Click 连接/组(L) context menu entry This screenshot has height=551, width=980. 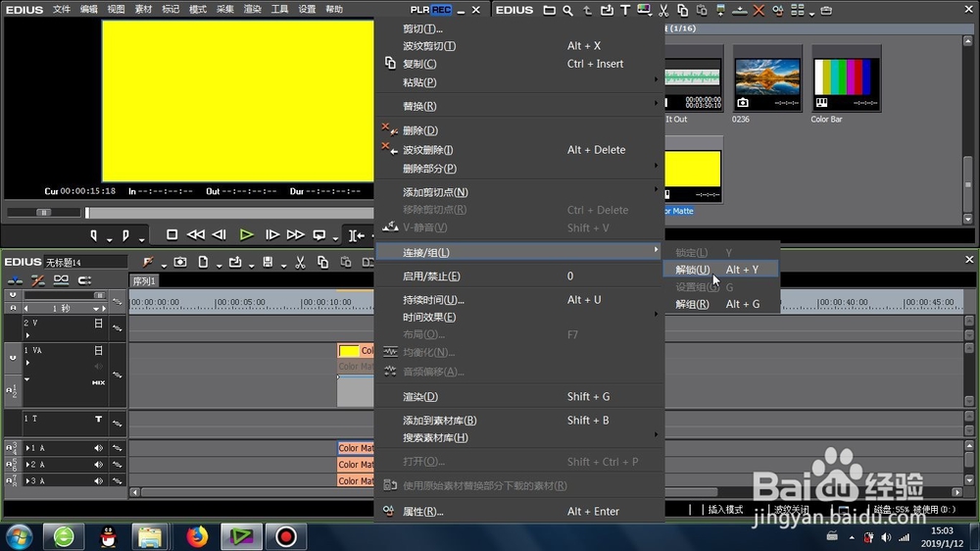pos(518,252)
